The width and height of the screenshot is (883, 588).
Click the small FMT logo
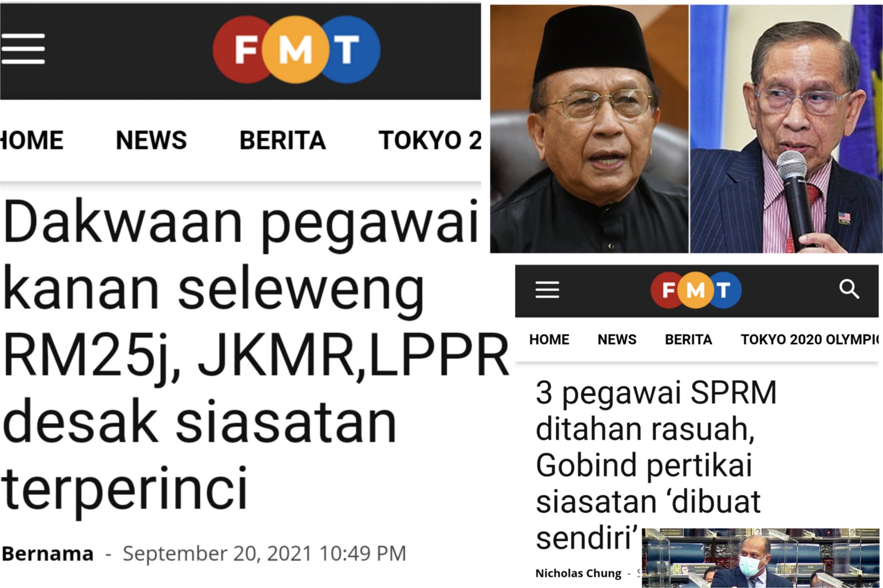[696, 290]
